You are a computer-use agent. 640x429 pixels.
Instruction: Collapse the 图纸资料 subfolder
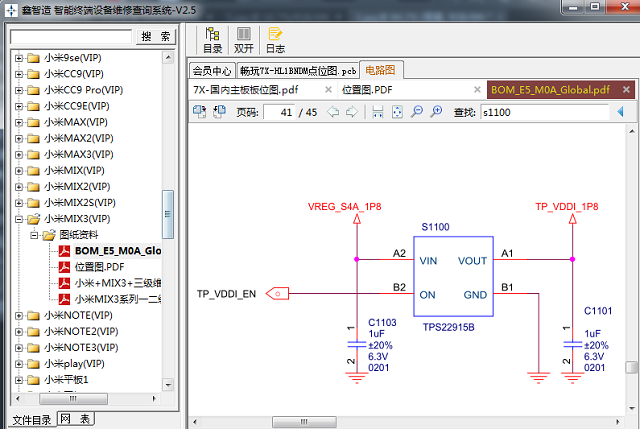(x=34, y=235)
